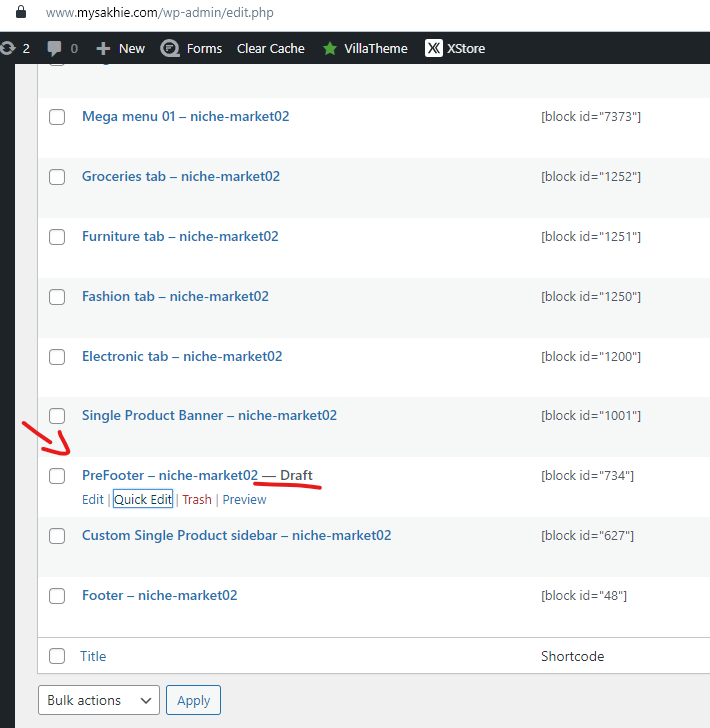Open Furniture tab – niche-market02 block
710x728 pixels.
pos(180,236)
